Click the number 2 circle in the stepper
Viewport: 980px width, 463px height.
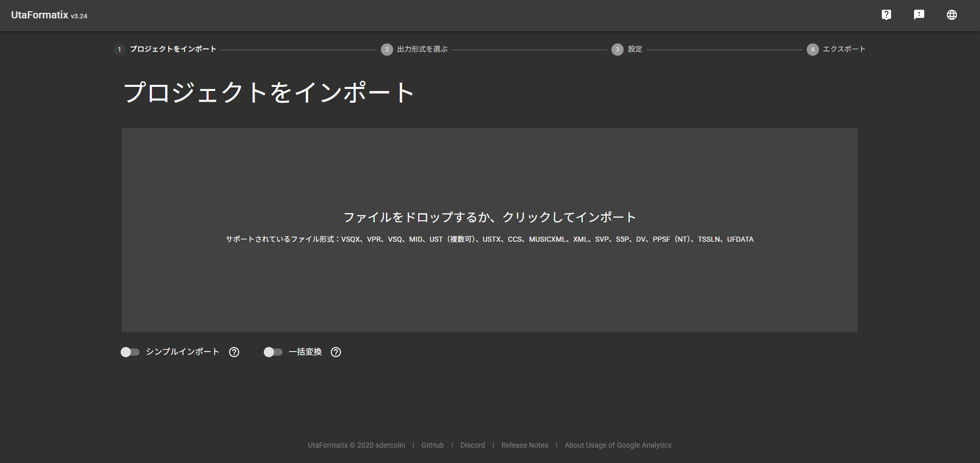pyautogui.click(x=386, y=50)
